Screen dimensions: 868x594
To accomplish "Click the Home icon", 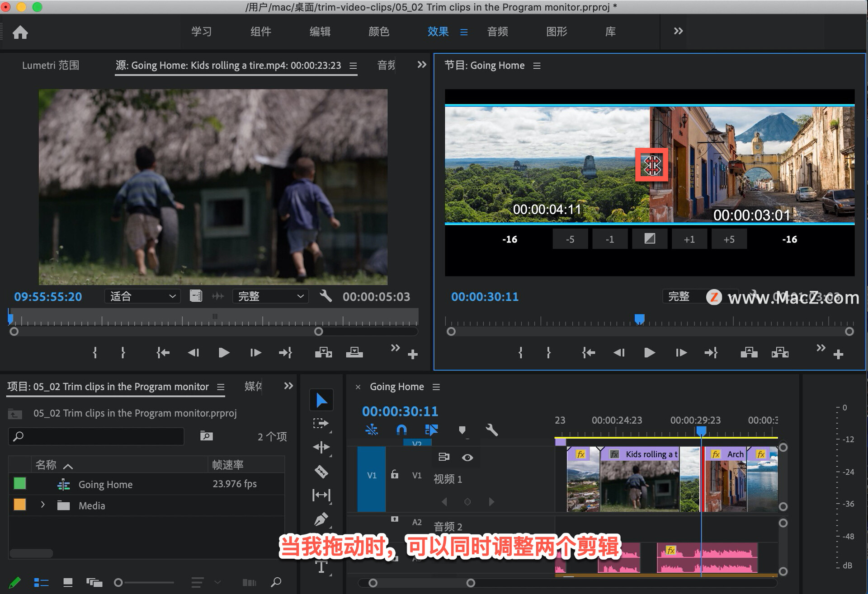I will [20, 32].
